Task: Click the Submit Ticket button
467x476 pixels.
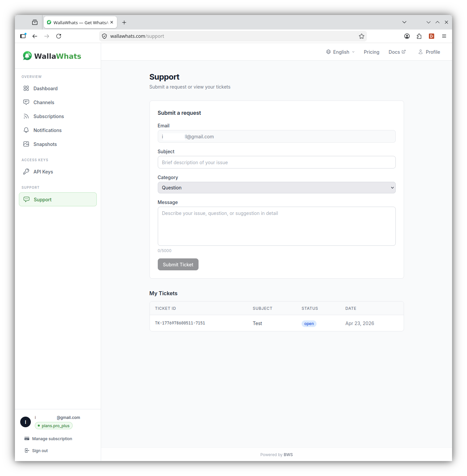Action: click(178, 264)
